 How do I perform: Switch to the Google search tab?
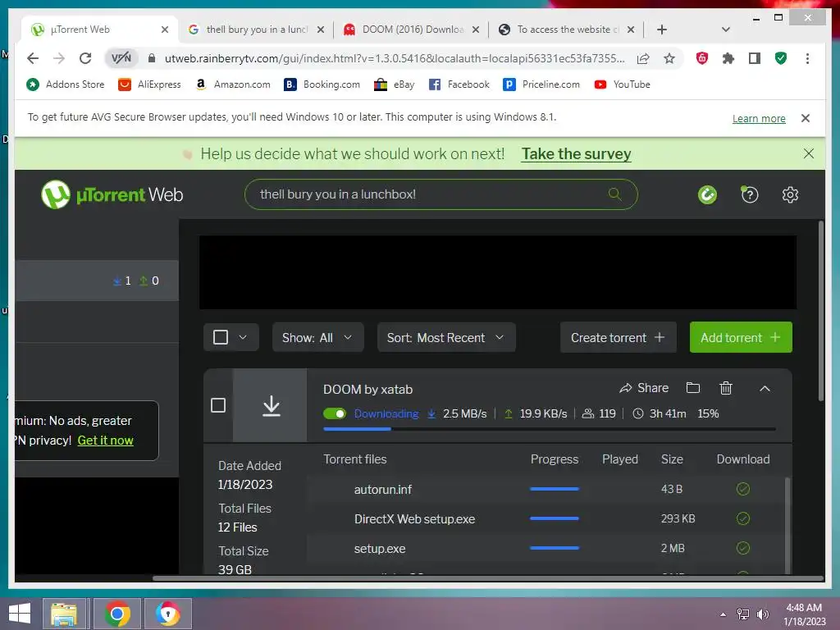(256, 30)
